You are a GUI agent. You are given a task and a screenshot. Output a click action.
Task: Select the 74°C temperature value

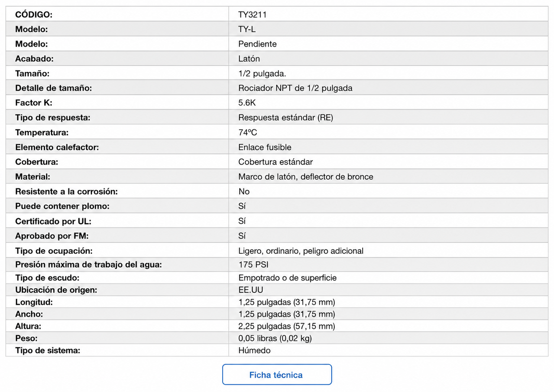tap(247, 132)
